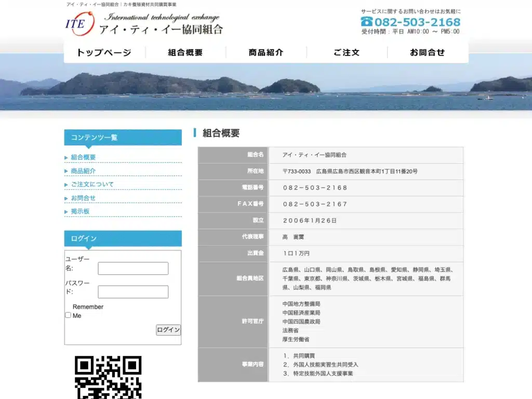Viewport: 532px width, 399px height.
Task: Open the お問合せ navigation menu item
Action: (428, 52)
